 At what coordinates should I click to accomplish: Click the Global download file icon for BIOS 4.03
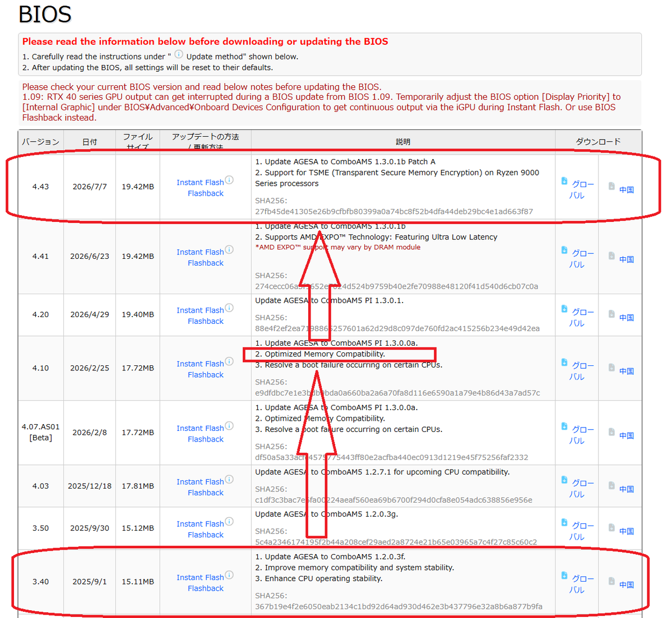pos(564,480)
